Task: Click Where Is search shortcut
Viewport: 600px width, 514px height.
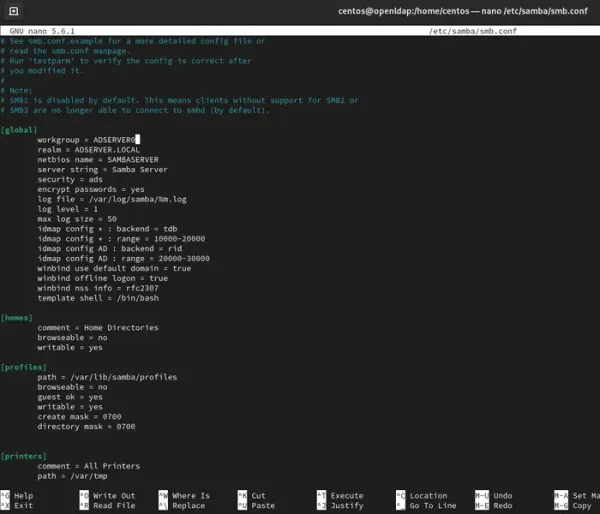Action: tap(190, 495)
